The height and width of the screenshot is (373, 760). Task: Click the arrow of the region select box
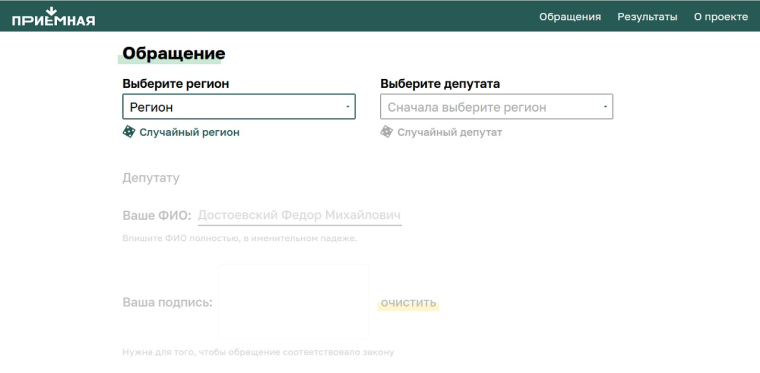point(348,107)
